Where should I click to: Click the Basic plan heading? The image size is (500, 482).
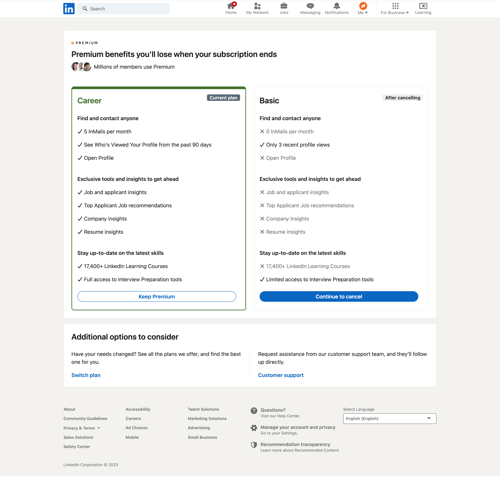click(269, 101)
